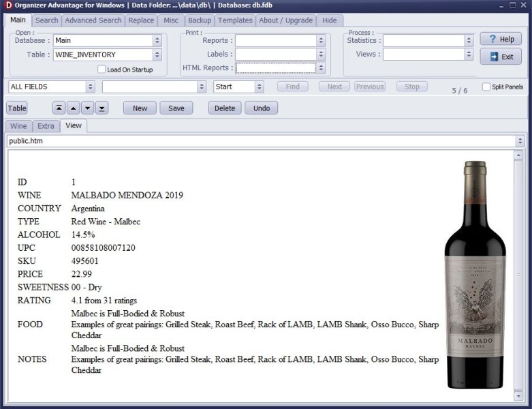
Task: Click the sweetness value 00 - Dry
Action: coord(87,288)
